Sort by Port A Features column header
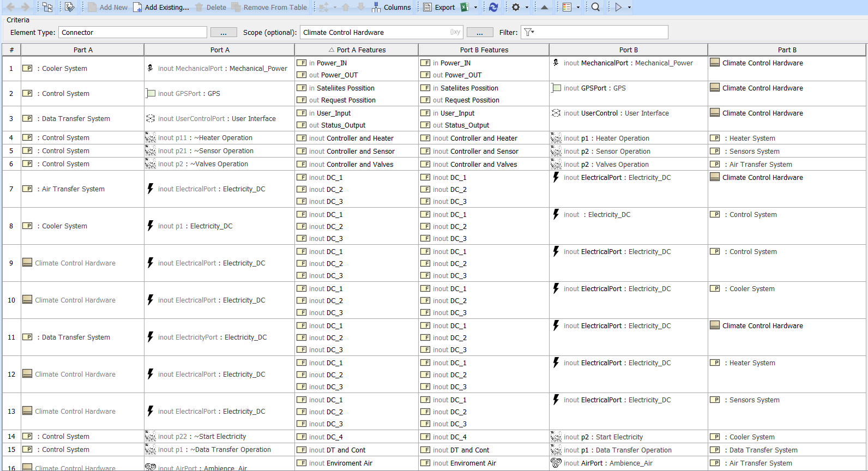The width and height of the screenshot is (868, 471). [x=357, y=50]
